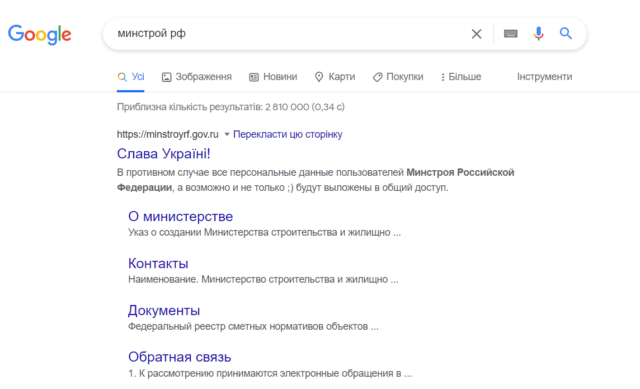640x389 pixels.
Task: Click the Карти map pin icon
Action: 319,77
